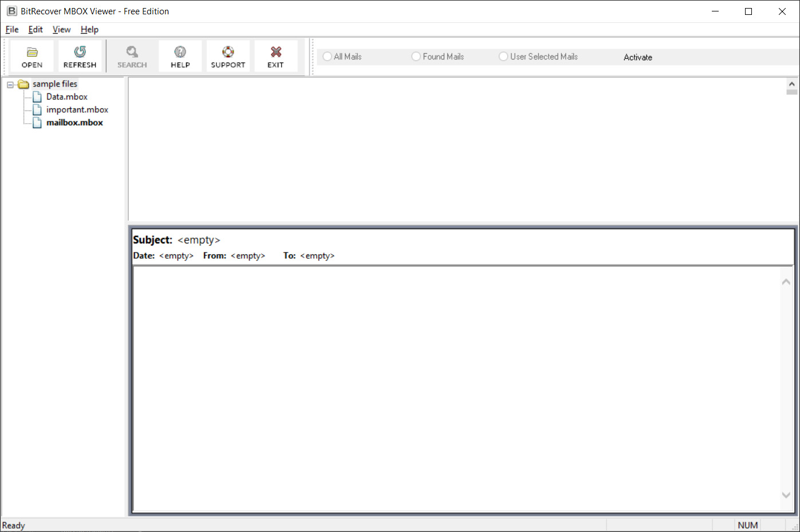Screen dimensions: 800x532
Task: Click the Data.mbox file icon
Action: [37, 97]
